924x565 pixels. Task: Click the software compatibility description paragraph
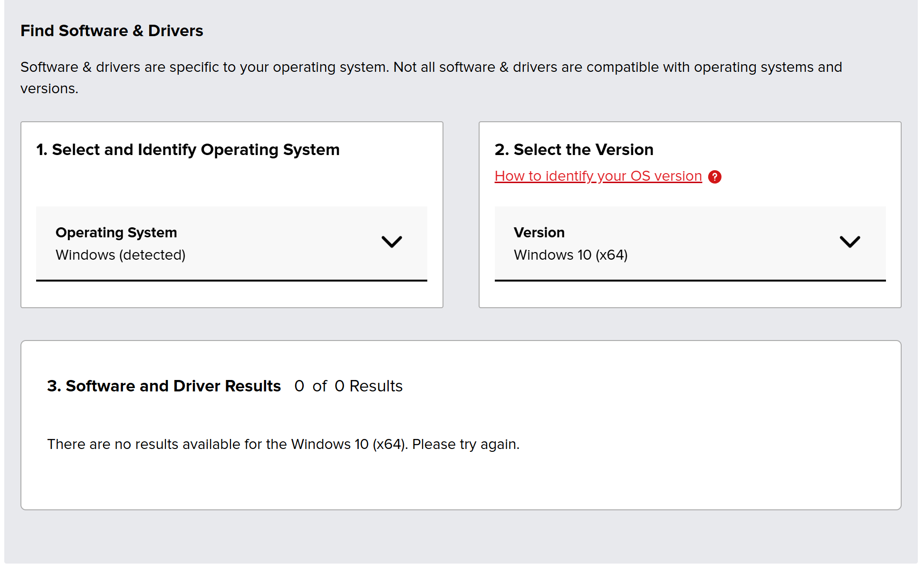click(431, 68)
